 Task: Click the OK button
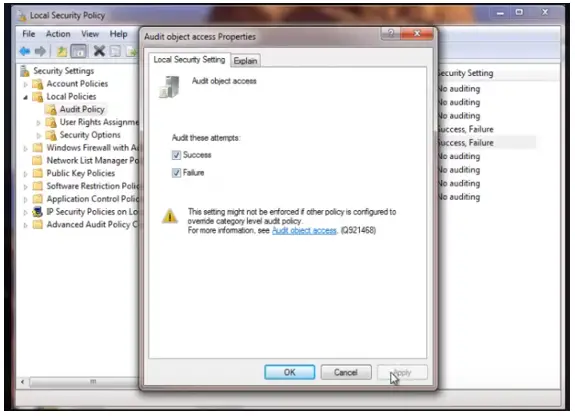289,372
